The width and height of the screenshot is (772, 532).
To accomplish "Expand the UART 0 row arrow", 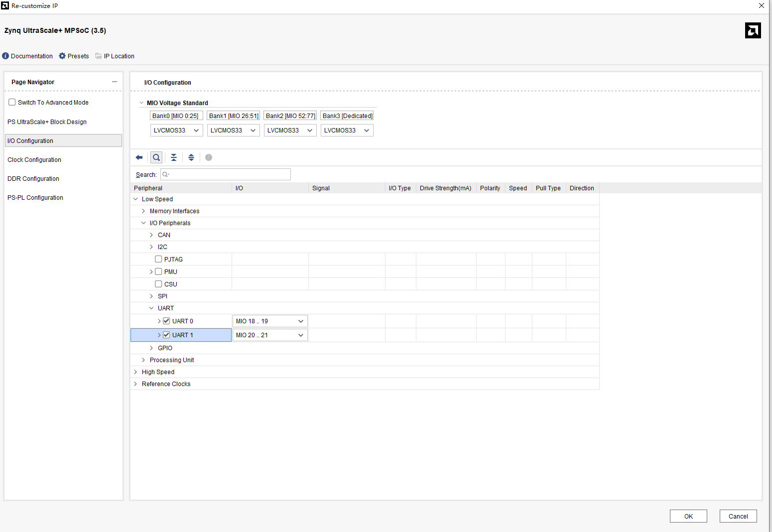I will (x=159, y=321).
